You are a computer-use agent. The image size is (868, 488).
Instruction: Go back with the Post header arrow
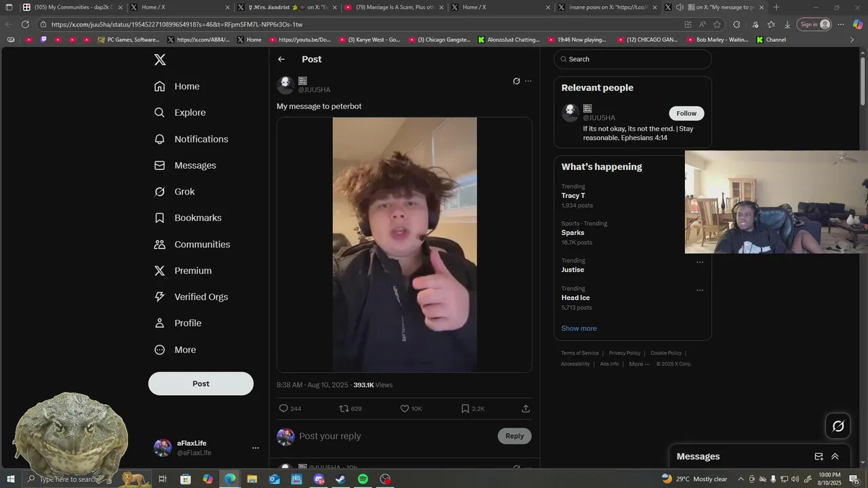pyautogui.click(x=281, y=59)
